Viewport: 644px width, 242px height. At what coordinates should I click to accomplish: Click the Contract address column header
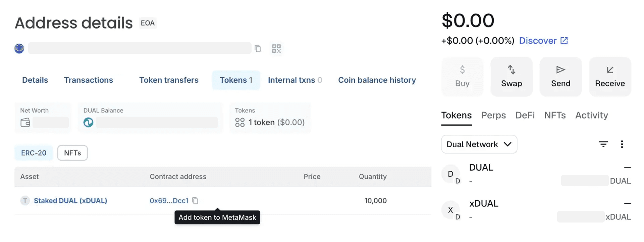click(x=178, y=176)
